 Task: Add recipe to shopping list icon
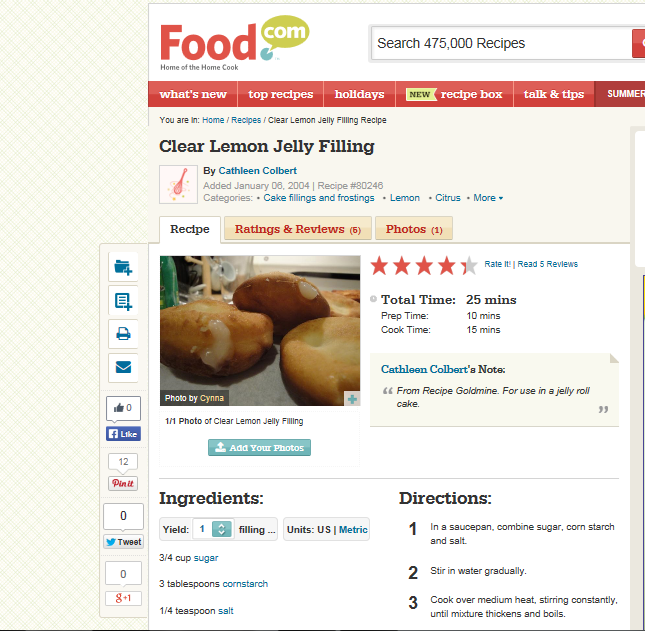point(123,301)
